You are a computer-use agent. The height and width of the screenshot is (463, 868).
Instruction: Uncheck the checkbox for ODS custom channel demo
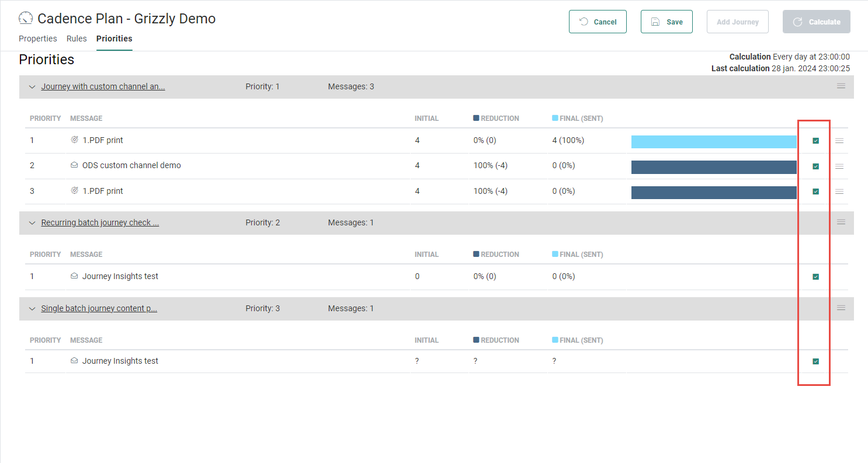click(x=815, y=166)
